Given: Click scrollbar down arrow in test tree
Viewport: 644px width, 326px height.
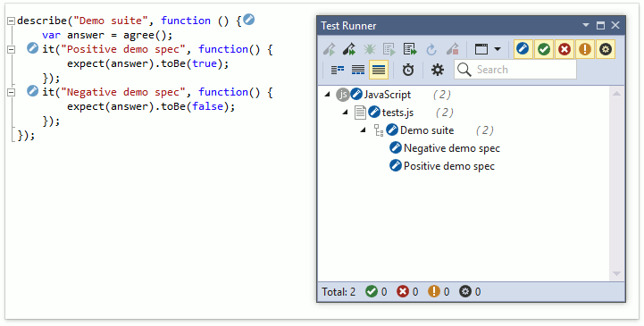Looking at the screenshot, I should click(616, 273).
